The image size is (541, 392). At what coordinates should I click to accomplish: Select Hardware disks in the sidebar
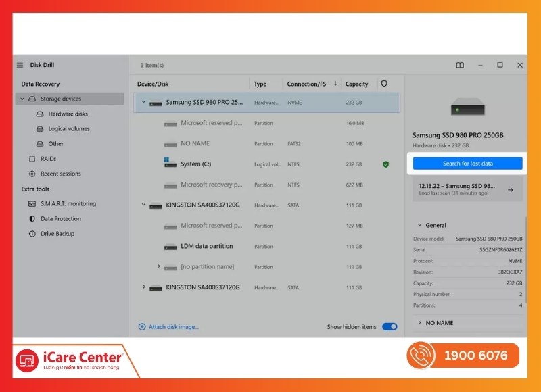[x=68, y=114]
